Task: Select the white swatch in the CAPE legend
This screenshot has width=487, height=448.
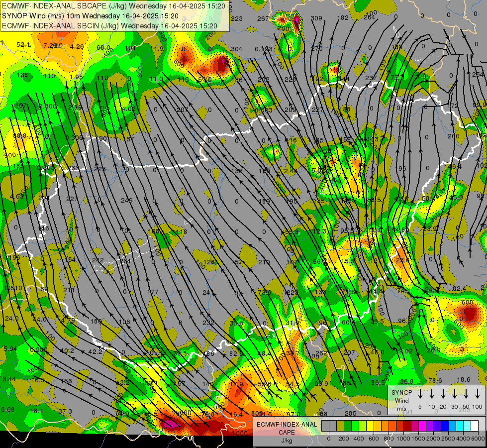Action: (474, 426)
